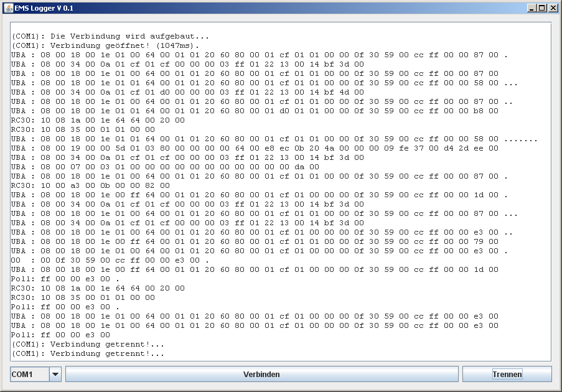562x392 pixels.
Task: Click the line starting 'UBA : 08 00 07 00 03'
Action: pos(165,167)
